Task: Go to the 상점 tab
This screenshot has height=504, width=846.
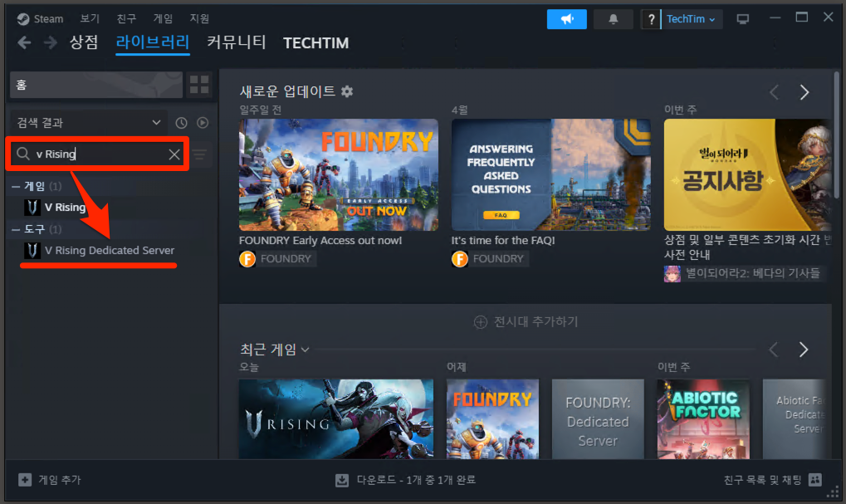Action: pyautogui.click(x=84, y=42)
